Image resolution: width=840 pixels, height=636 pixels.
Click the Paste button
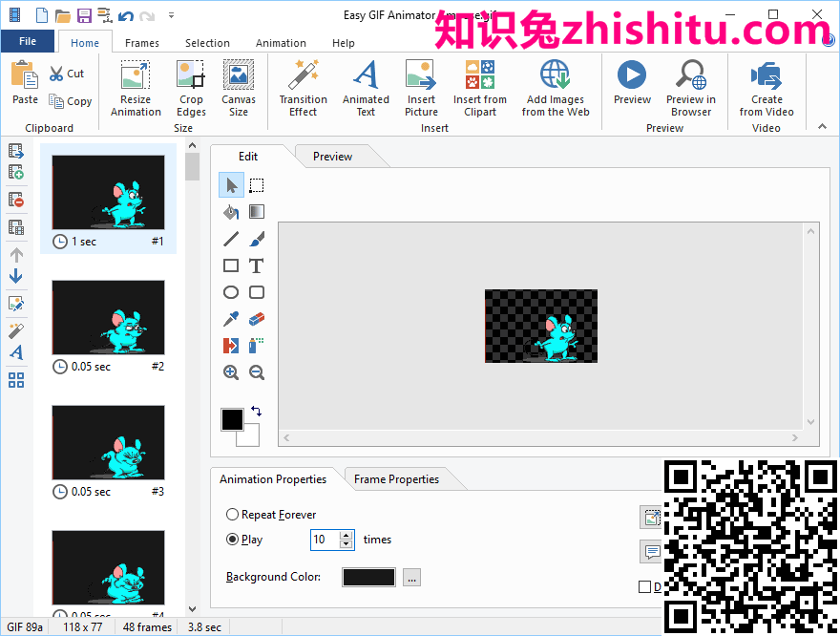point(25,82)
